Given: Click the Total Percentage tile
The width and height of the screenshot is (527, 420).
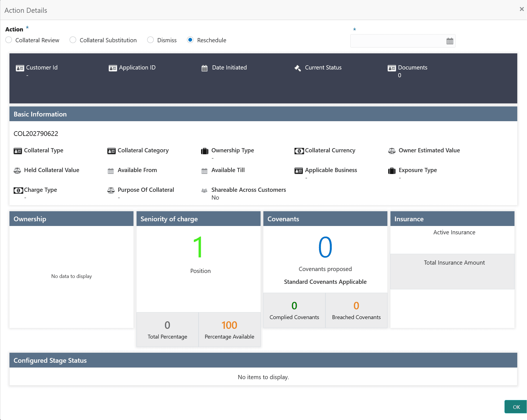Looking at the screenshot, I should pos(167,330).
